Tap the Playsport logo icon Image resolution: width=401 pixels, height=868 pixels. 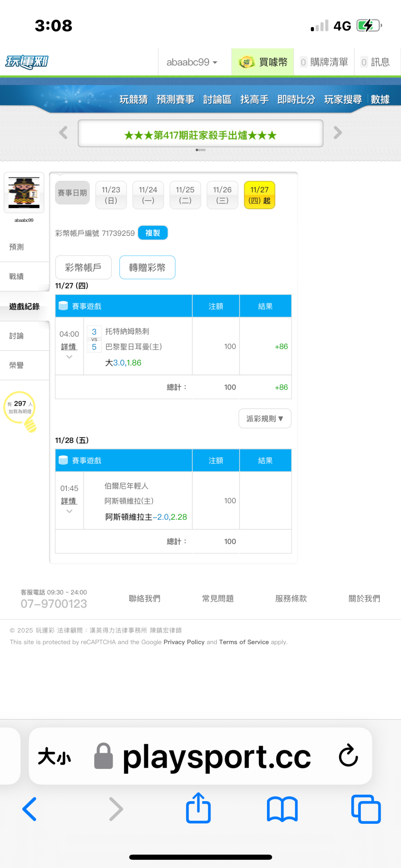pos(27,62)
